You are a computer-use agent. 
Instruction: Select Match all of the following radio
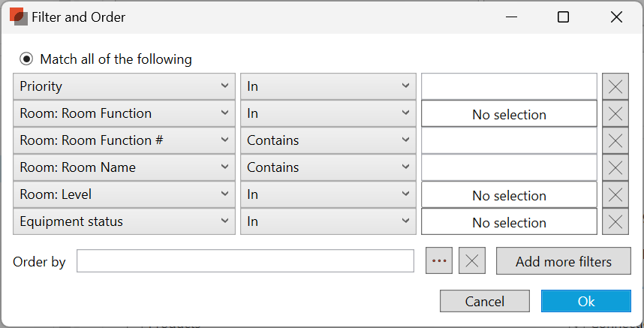(27, 59)
